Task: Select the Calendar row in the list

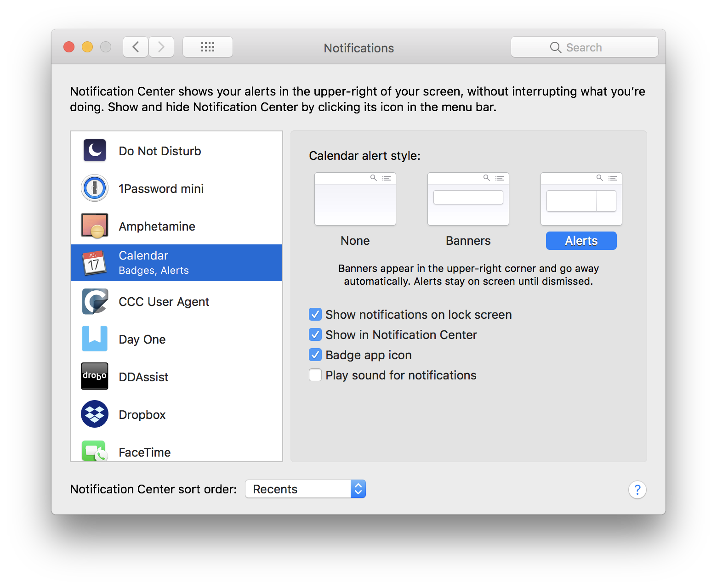Action: point(176,263)
